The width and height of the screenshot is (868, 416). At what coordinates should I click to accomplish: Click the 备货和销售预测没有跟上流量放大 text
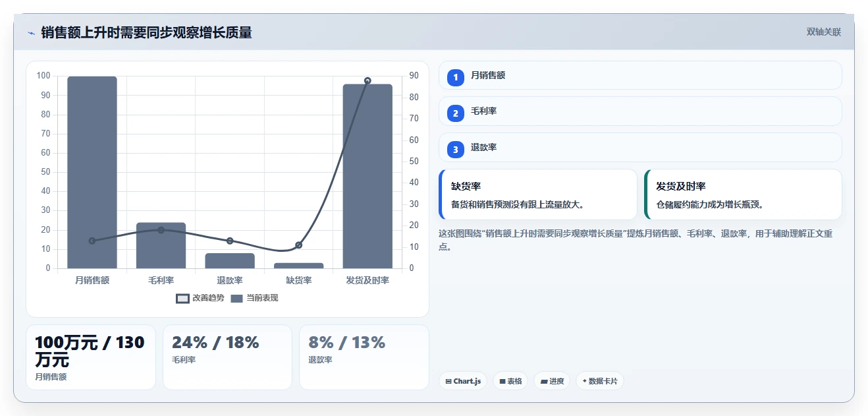[x=518, y=204]
